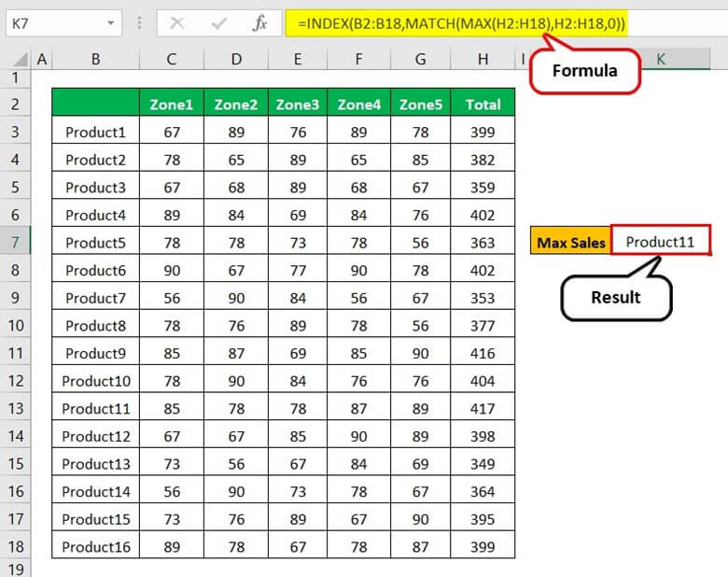Click the total 404 cell
Image resolution: width=728 pixels, height=577 pixels.
pos(483,381)
